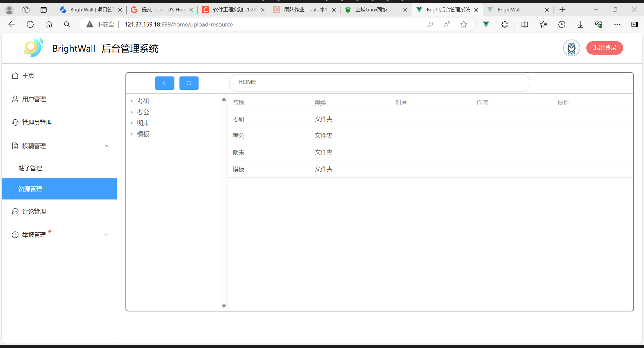The width and height of the screenshot is (644, 348).
Task: Open 用户管理 in the sidebar menu
Action: coord(59,99)
